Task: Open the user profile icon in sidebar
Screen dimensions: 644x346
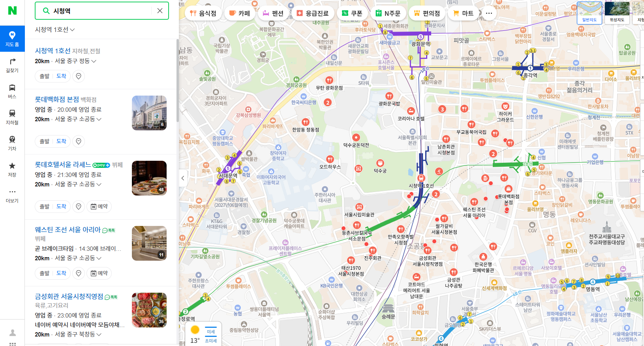Action: point(13,333)
